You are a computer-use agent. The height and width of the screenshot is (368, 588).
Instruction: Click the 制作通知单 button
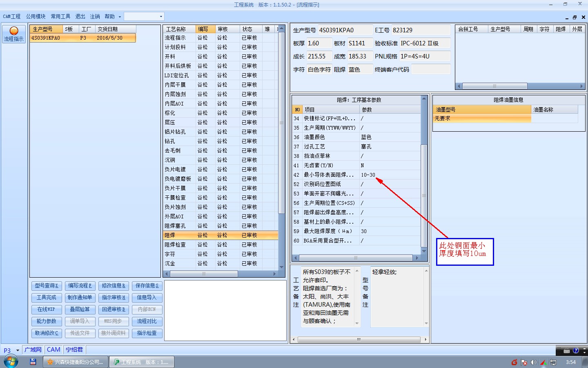[x=80, y=297]
